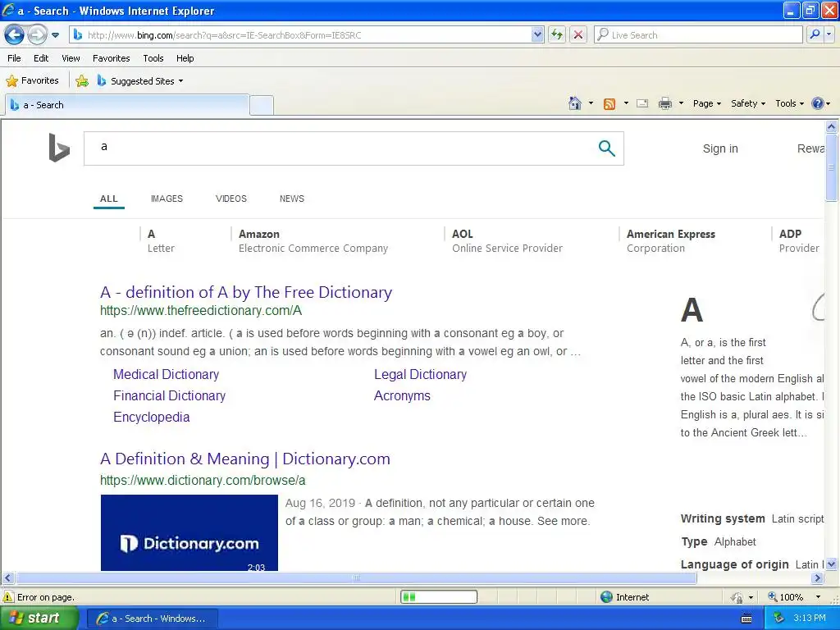840x630 pixels.
Task: Click the Sign in link
Action: [x=720, y=148]
